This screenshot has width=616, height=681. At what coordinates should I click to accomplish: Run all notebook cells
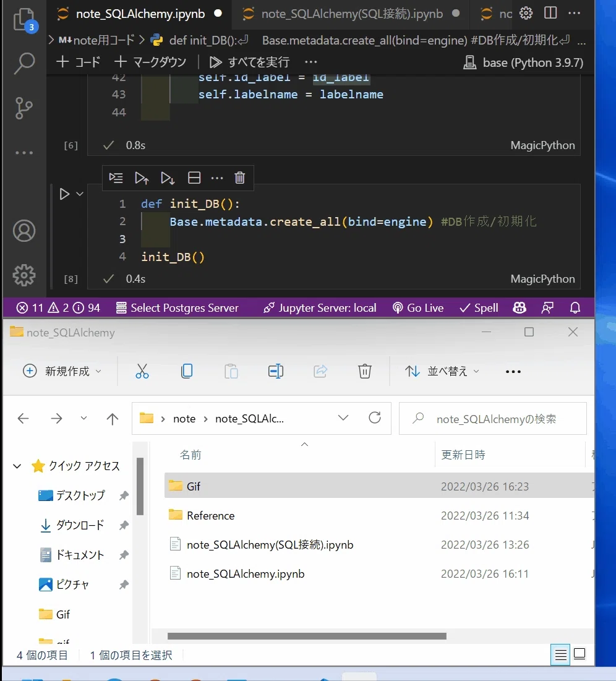coord(249,62)
